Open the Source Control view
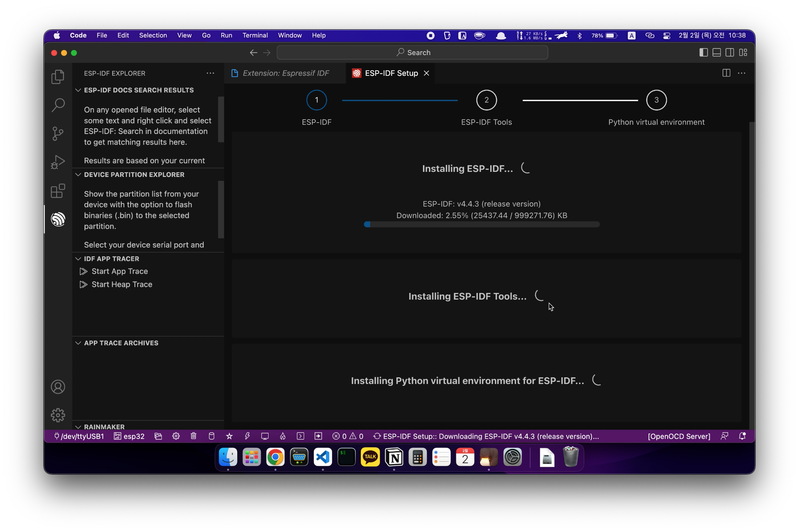This screenshot has width=799, height=532. point(58,134)
